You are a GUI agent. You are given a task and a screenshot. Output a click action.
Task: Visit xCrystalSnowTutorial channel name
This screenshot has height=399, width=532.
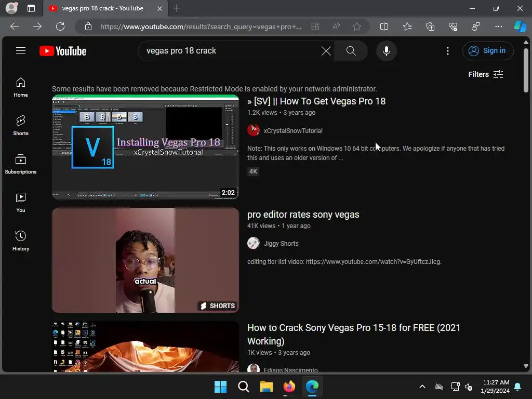point(293,130)
